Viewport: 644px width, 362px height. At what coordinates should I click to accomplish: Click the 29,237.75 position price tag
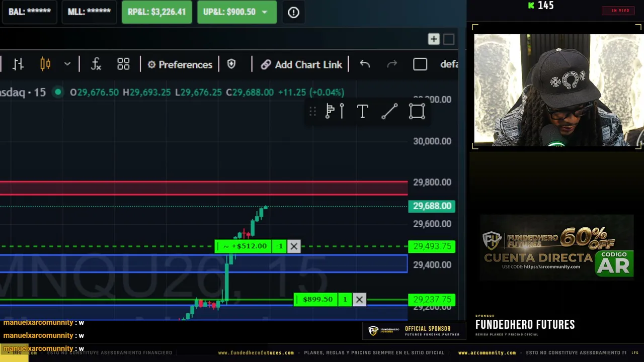[x=432, y=300]
